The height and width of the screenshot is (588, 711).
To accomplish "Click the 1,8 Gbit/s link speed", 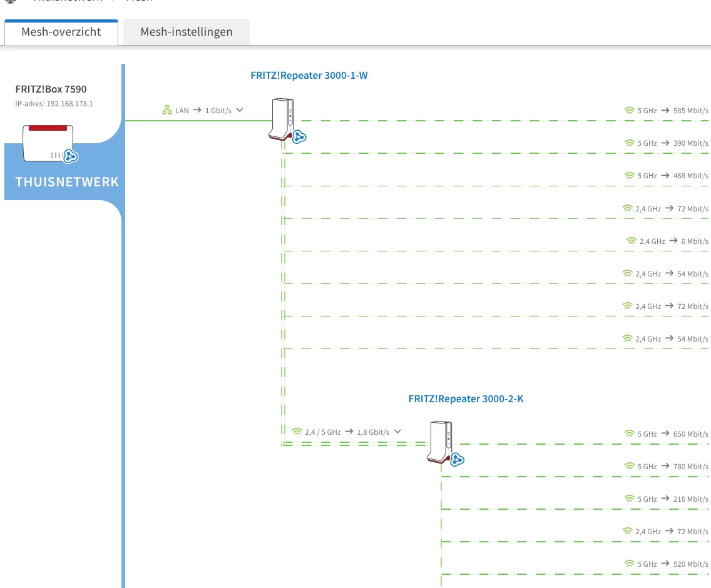I will point(373,432).
